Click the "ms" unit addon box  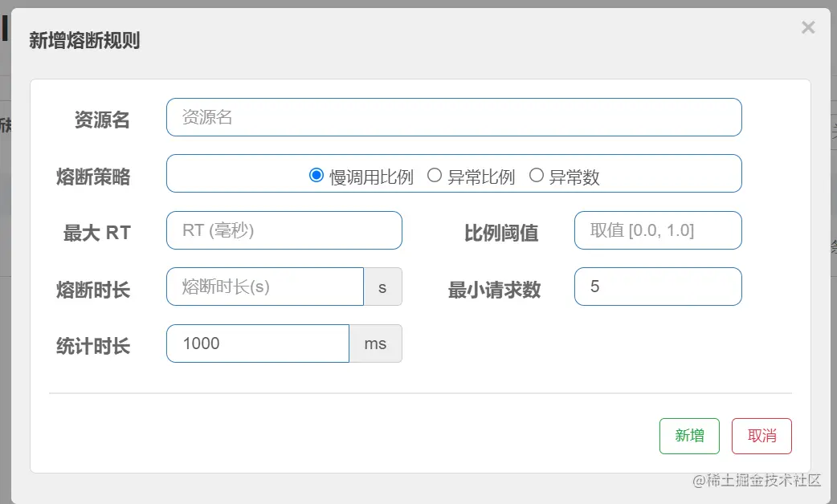click(375, 343)
